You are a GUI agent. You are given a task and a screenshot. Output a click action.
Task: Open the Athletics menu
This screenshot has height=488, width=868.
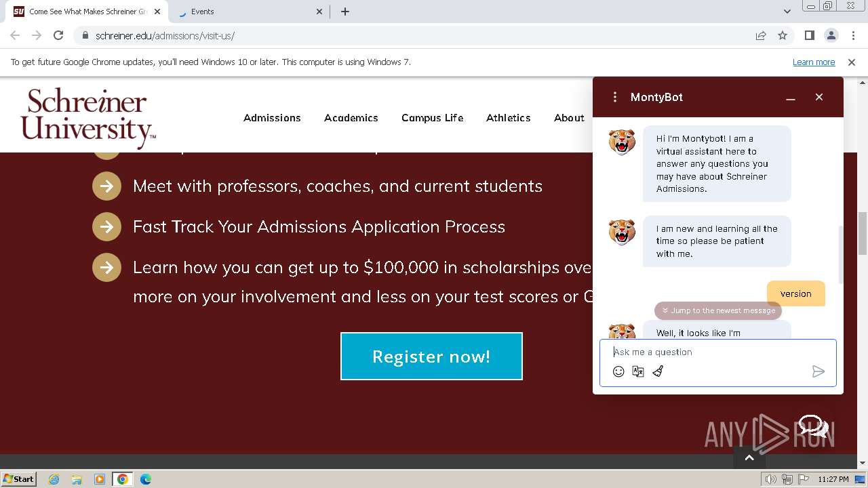tap(509, 118)
